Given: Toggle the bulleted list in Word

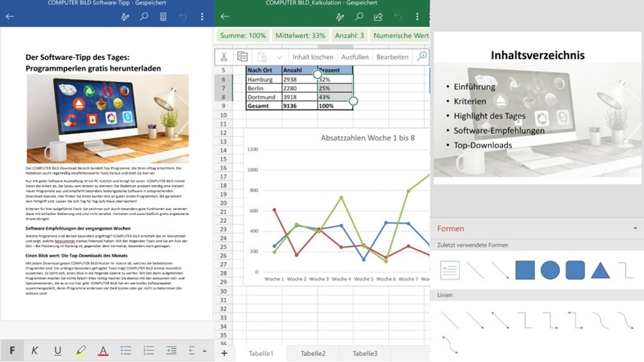Looking at the screenshot, I should coord(126,351).
